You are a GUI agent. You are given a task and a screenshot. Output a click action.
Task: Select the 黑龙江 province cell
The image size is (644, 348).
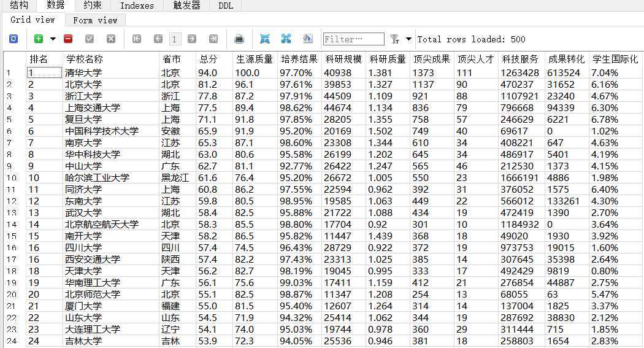(x=177, y=178)
